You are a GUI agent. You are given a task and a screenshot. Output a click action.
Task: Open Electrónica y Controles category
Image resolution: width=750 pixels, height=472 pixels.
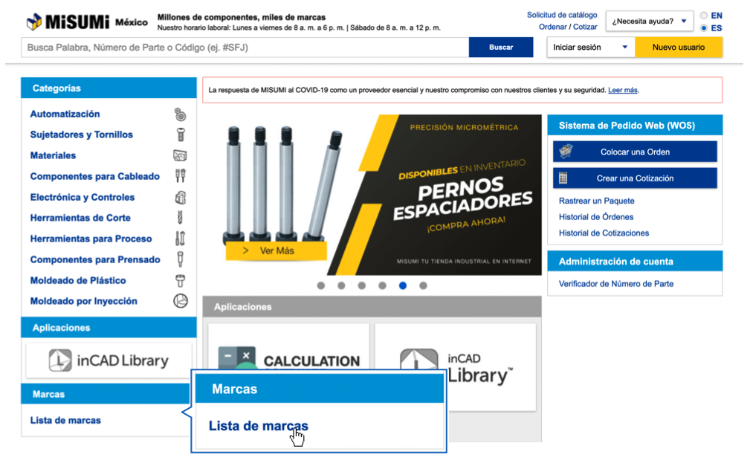click(x=82, y=197)
